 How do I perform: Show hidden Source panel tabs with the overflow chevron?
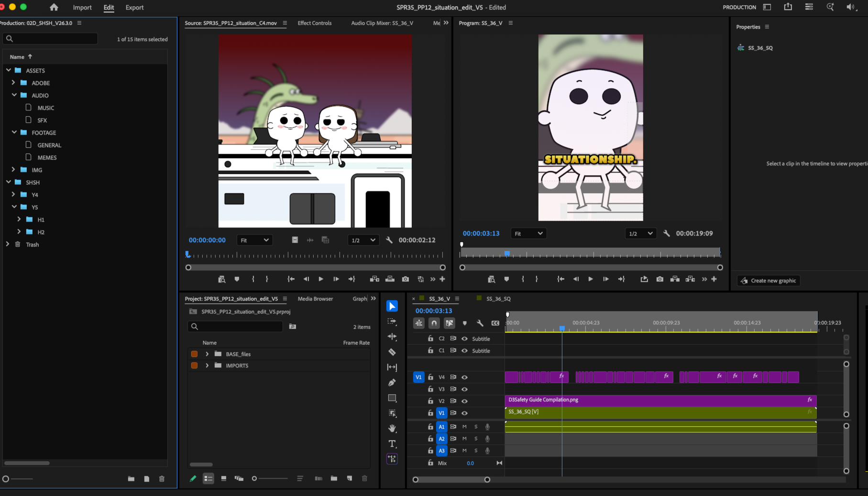pos(446,22)
